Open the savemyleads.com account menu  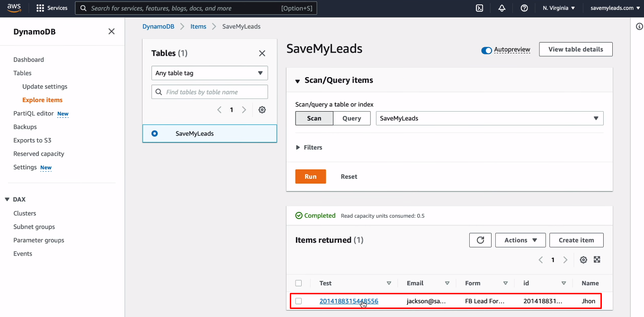615,8
